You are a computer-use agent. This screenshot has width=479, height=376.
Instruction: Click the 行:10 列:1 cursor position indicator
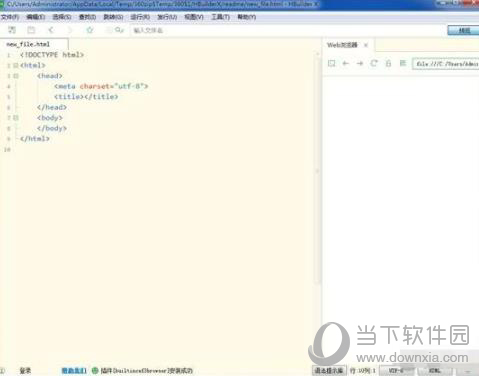(x=362, y=370)
